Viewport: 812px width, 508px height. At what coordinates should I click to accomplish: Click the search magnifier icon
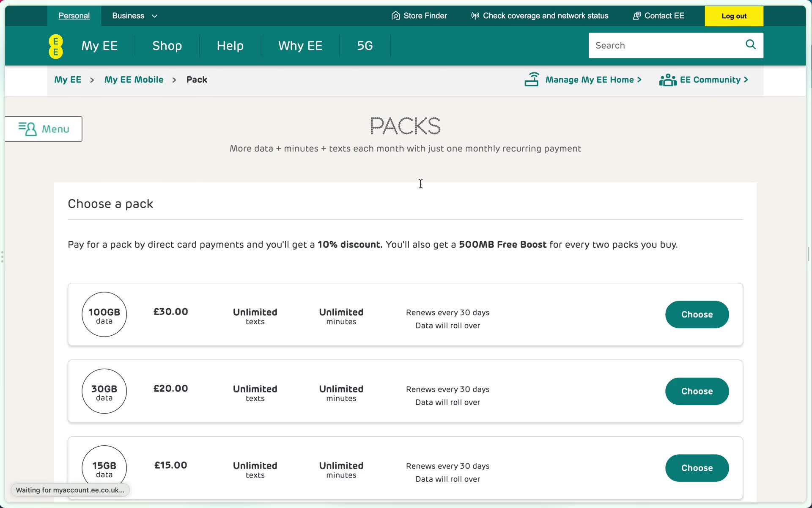pos(751,44)
